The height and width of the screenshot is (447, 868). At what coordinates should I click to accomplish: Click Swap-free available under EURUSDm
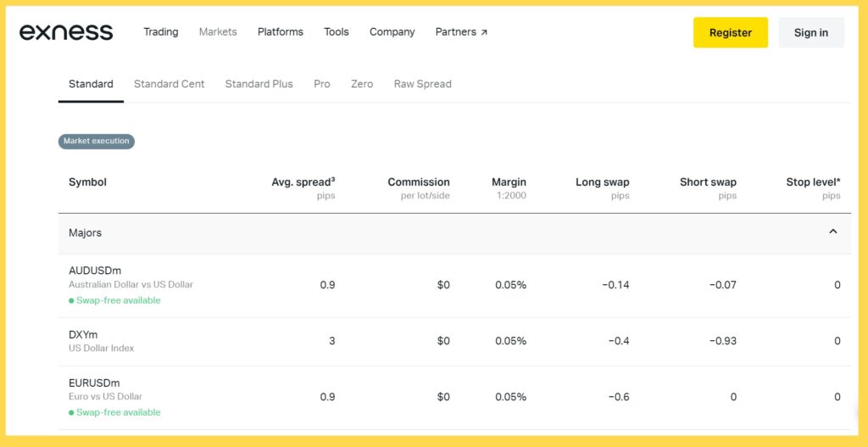pos(118,412)
